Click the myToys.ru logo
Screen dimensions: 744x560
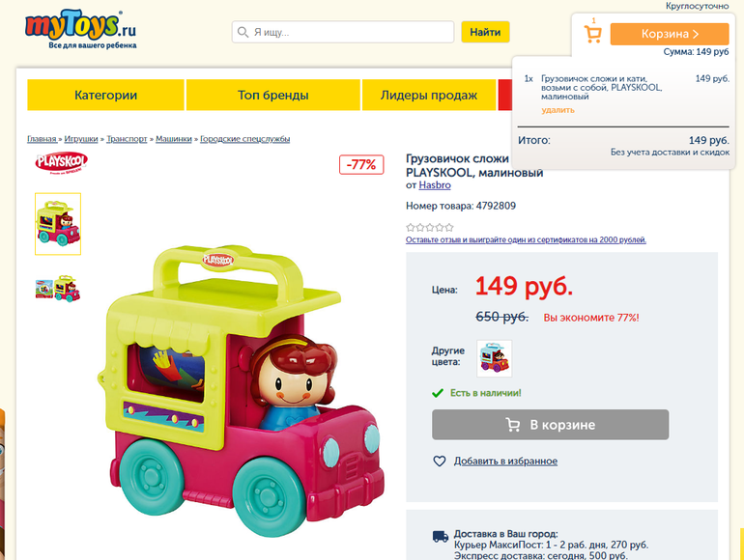[80, 29]
